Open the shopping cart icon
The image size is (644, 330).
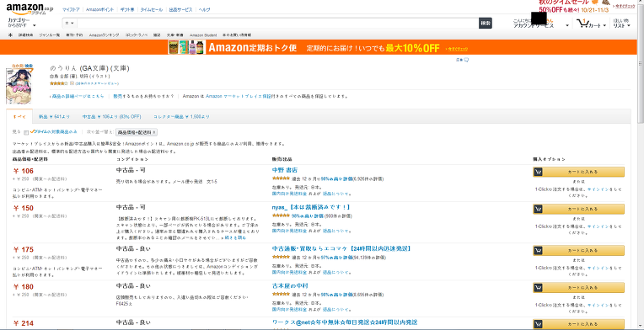[x=582, y=24]
